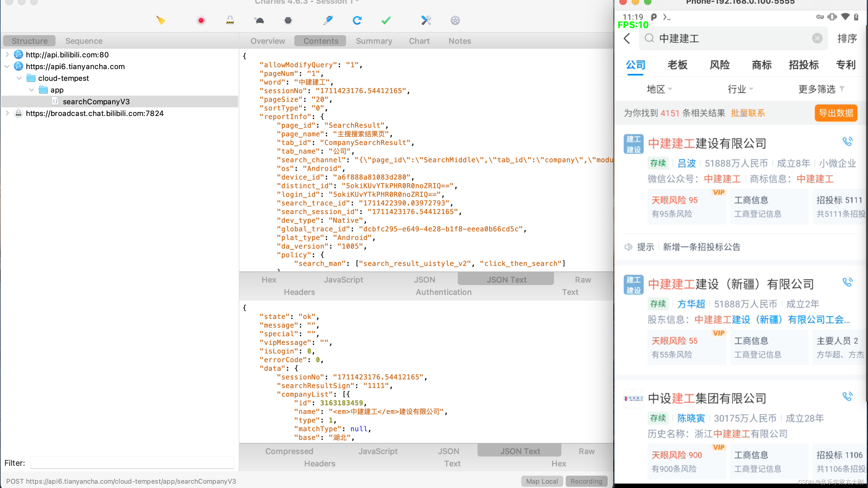Screen dimensions: 868x488
Task: Open the Contents tab
Action: (x=320, y=41)
